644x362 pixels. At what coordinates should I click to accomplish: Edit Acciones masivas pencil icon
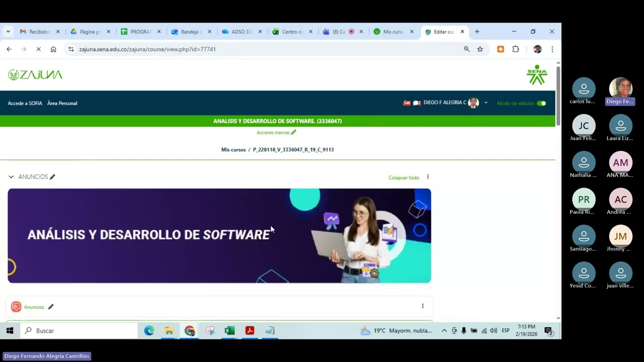click(293, 132)
